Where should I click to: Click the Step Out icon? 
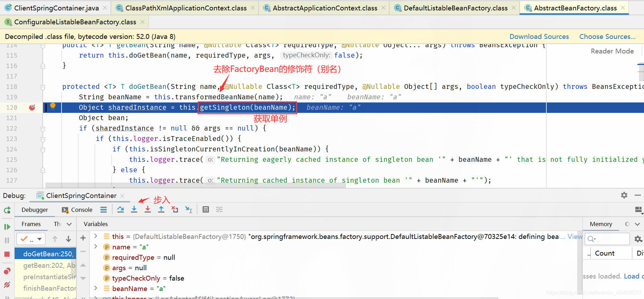(x=161, y=209)
